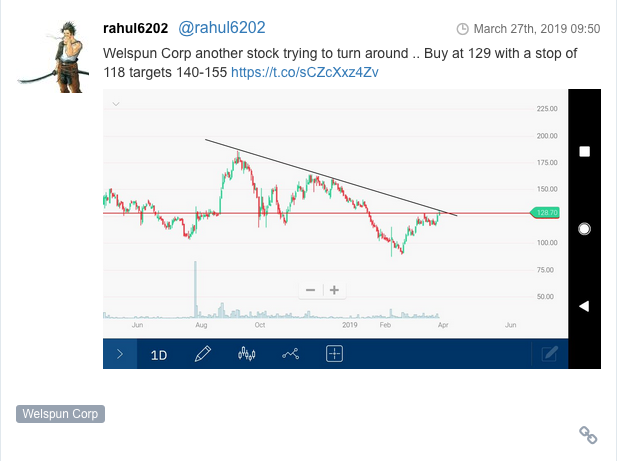Open the candlestick chart type icon
This screenshot has width=618, height=461.
246,354
